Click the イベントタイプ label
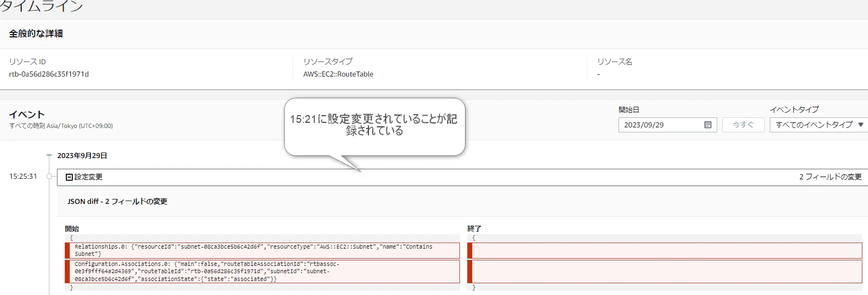 pyautogui.click(x=794, y=110)
